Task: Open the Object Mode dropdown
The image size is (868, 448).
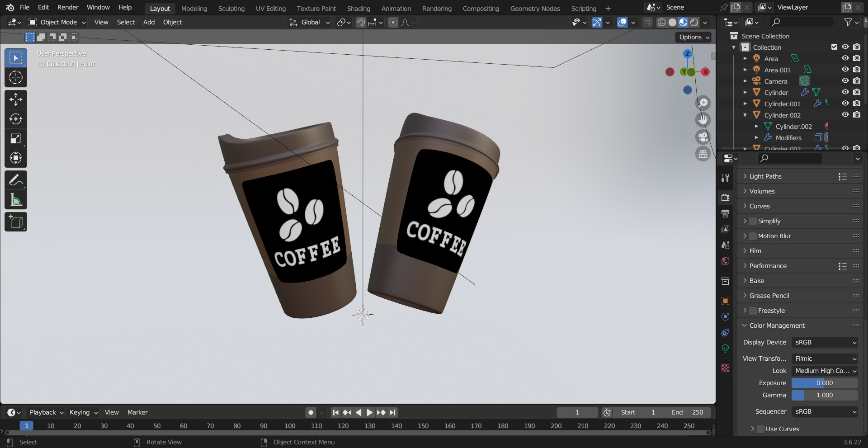Action: [x=57, y=22]
